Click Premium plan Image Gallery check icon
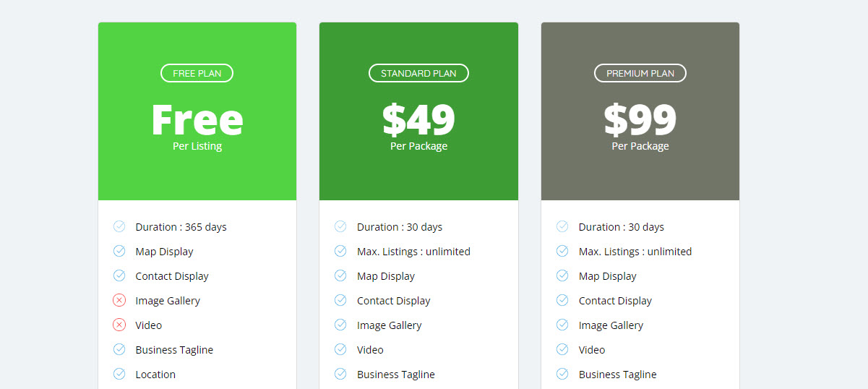 pos(562,325)
